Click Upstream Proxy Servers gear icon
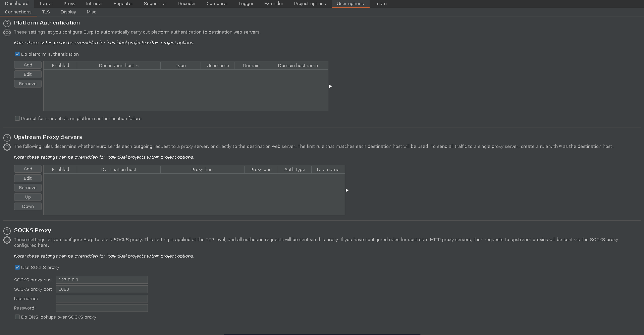 pyautogui.click(x=7, y=147)
